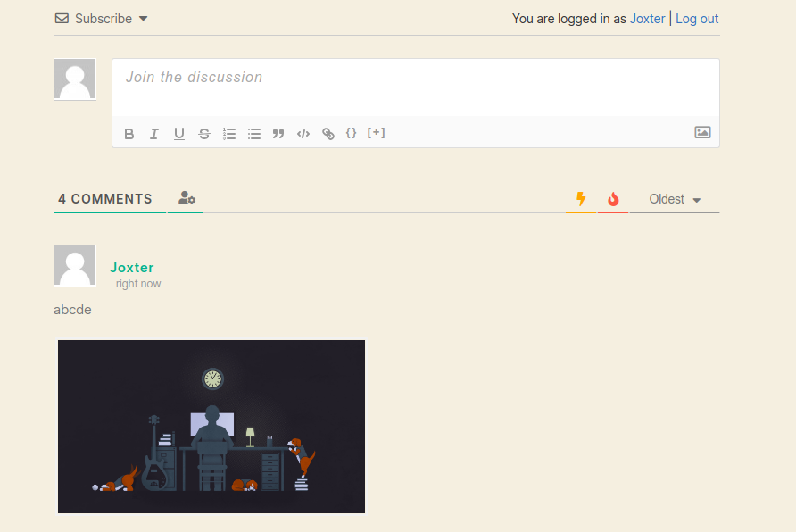Insert a blockquote
Viewport: 796px width, 532px height.
click(278, 134)
